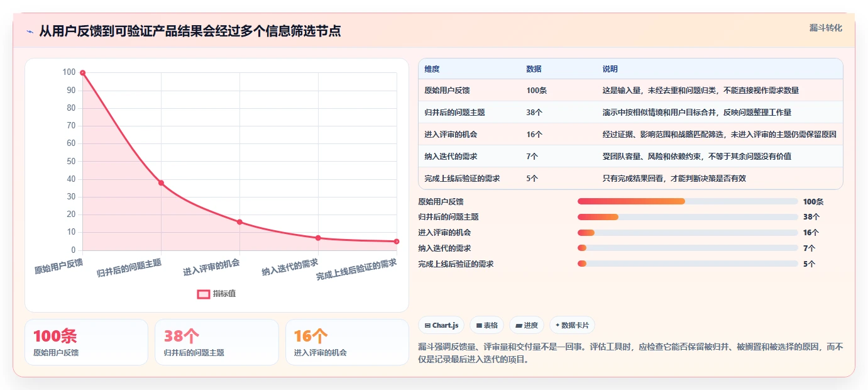Click the y-axis value 50 on chart
The image size is (868, 390).
point(70,161)
